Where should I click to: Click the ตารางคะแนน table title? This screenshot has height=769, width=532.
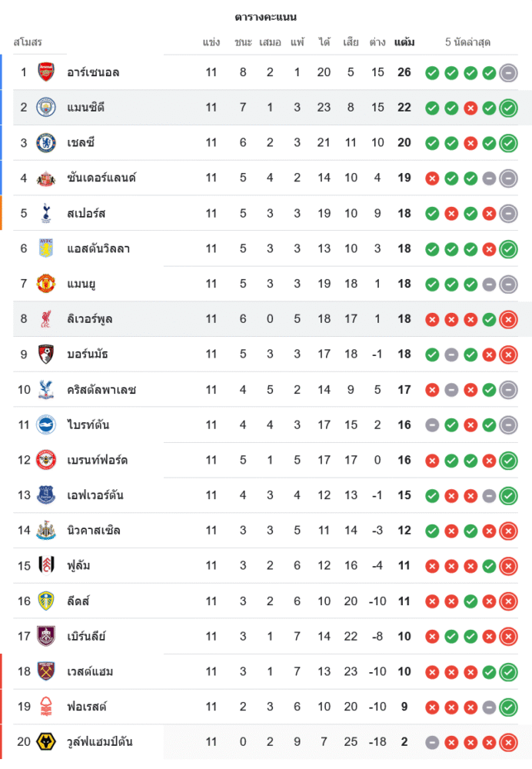click(266, 17)
